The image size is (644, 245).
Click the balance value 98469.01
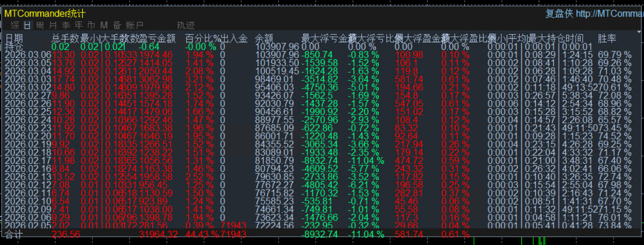[275, 80]
